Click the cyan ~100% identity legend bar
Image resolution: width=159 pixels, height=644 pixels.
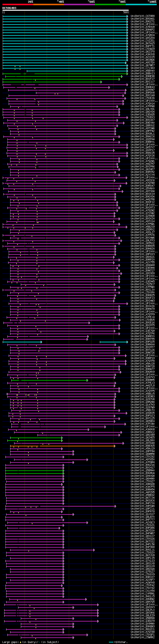141,4
